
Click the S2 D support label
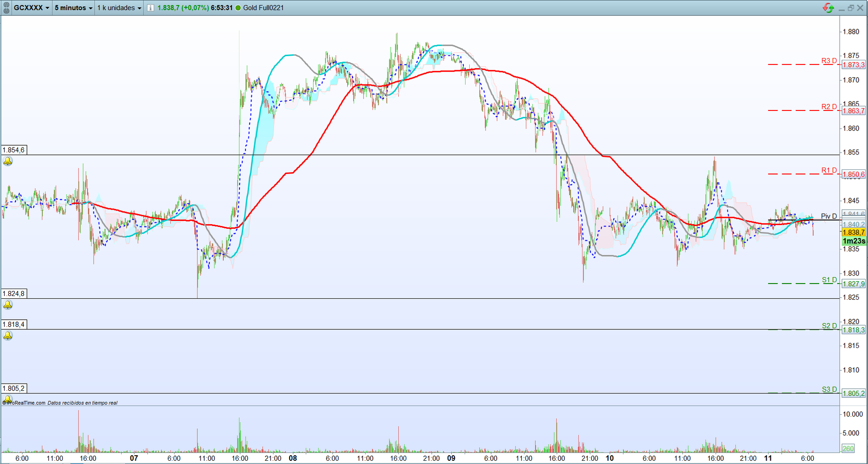coord(829,326)
